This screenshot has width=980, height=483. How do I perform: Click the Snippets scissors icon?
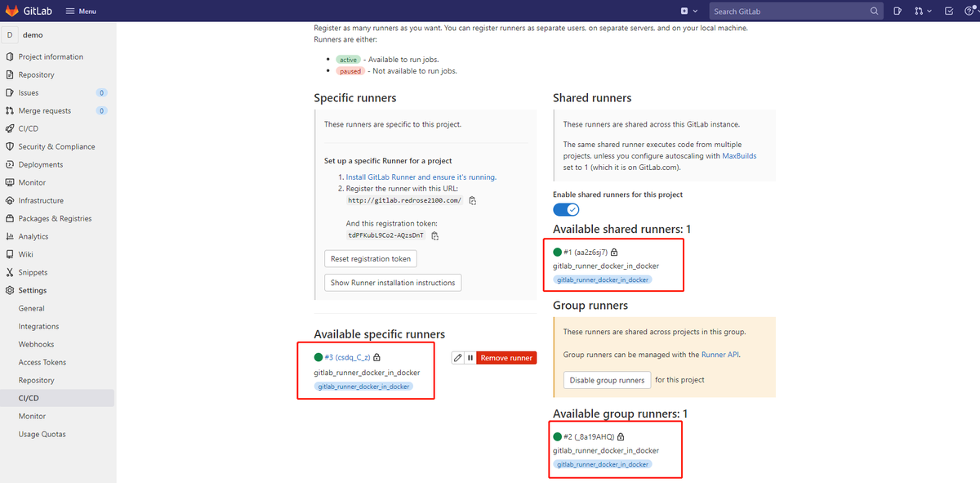click(x=10, y=272)
